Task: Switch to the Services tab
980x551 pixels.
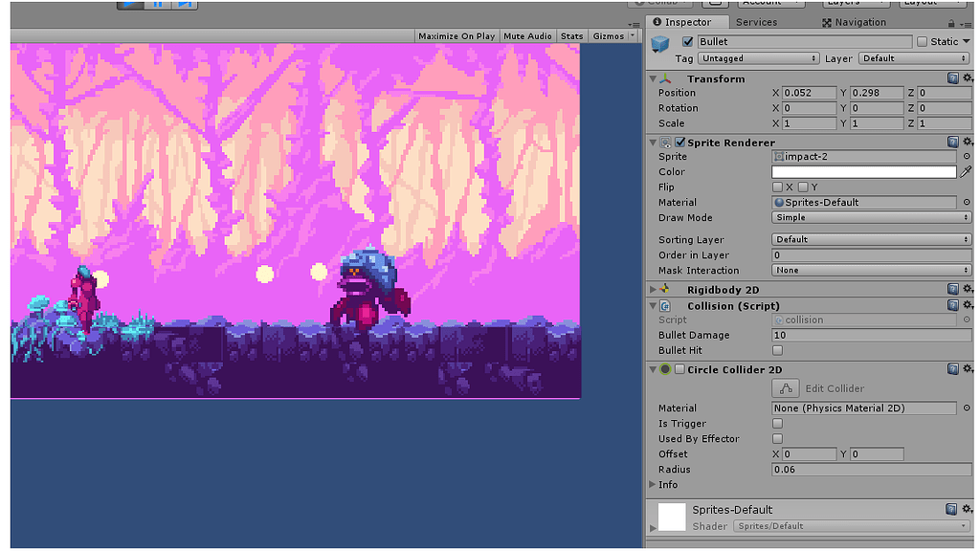Action: click(x=756, y=22)
